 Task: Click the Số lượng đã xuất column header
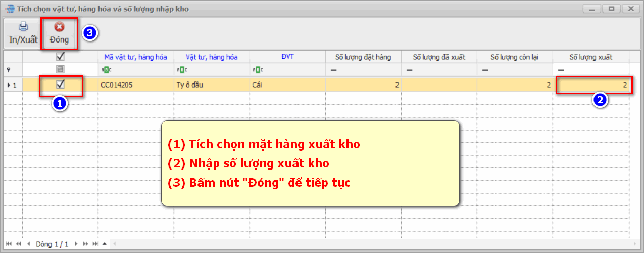click(x=438, y=57)
